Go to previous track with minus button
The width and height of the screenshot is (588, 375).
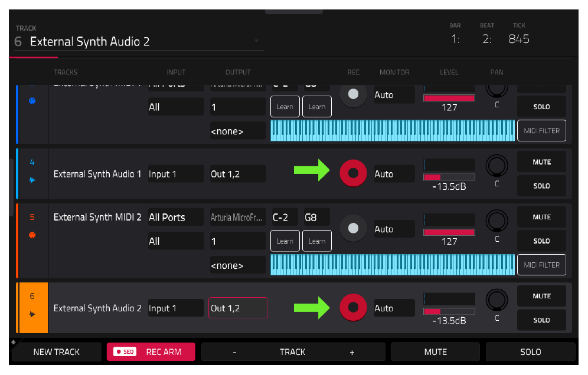pos(235,352)
